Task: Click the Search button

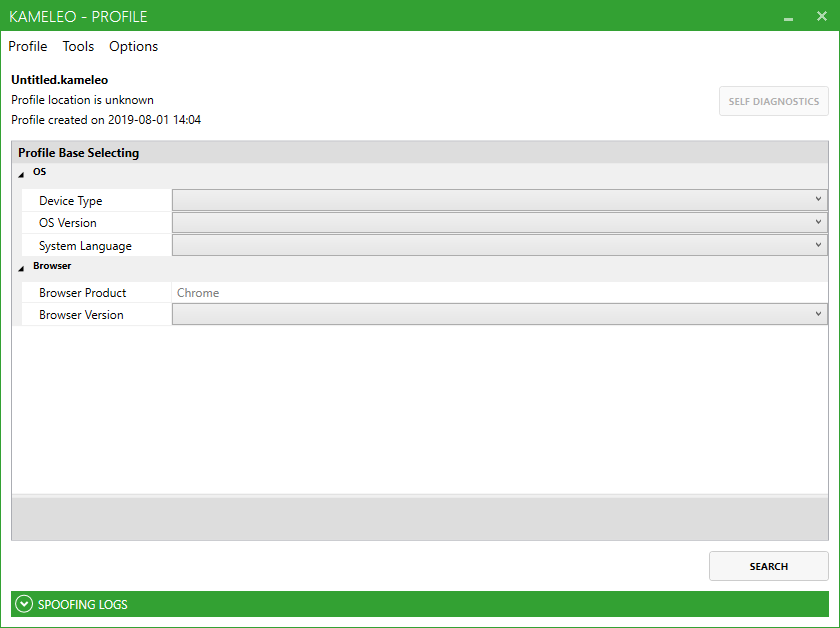Action: [768, 566]
